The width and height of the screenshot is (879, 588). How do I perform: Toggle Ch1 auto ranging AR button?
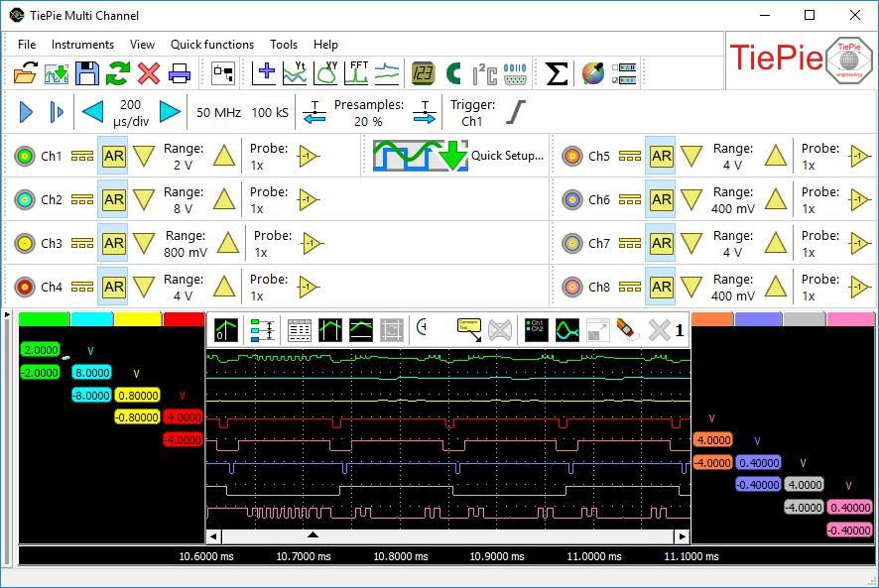(113, 157)
